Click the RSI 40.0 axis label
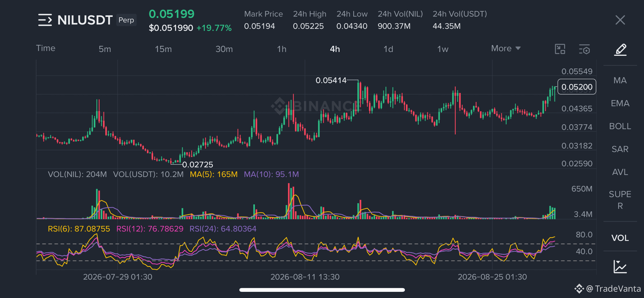Screen dimensions: 644x298 coord(584,251)
